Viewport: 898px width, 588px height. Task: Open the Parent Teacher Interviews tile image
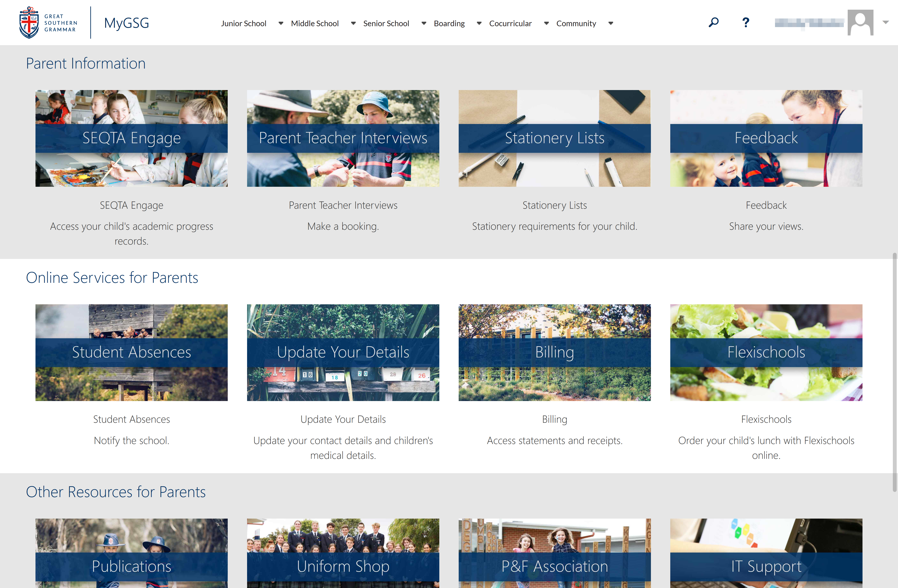pyautogui.click(x=343, y=138)
